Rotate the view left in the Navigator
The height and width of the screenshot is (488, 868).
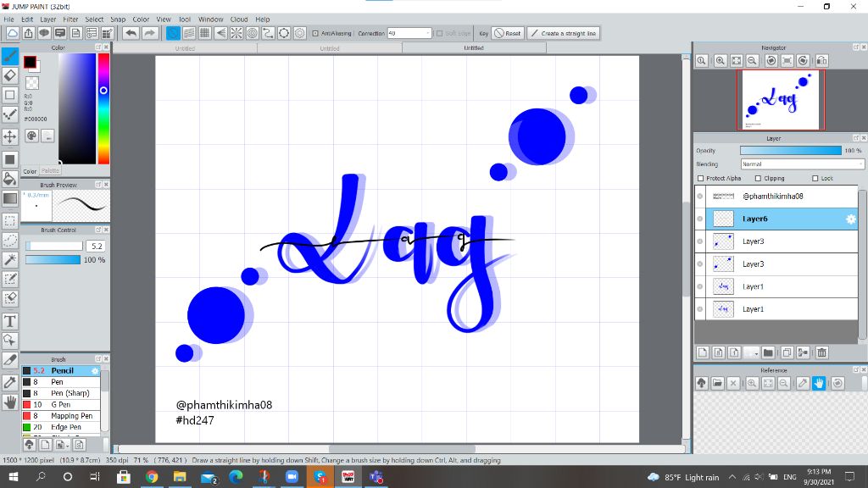coord(771,61)
